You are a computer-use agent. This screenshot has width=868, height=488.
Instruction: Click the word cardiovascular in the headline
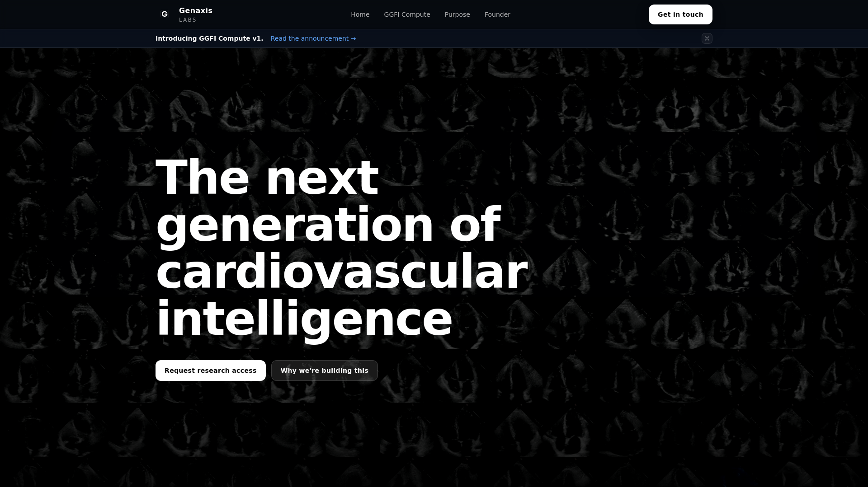pyautogui.click(x=341, y=272)
